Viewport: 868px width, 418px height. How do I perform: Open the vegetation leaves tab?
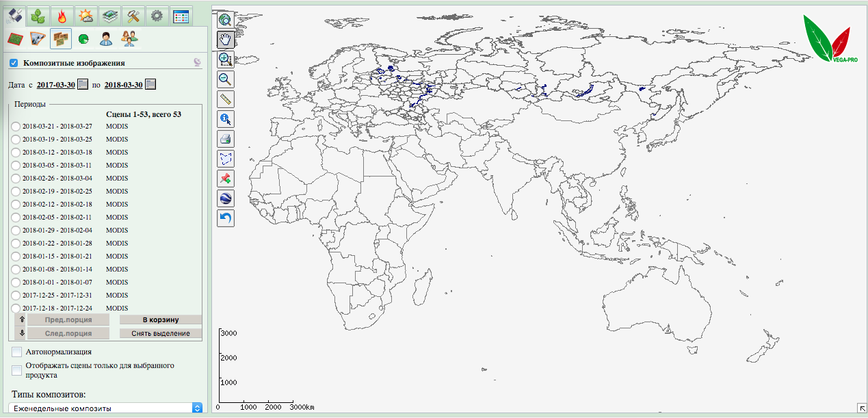(39, 15)
